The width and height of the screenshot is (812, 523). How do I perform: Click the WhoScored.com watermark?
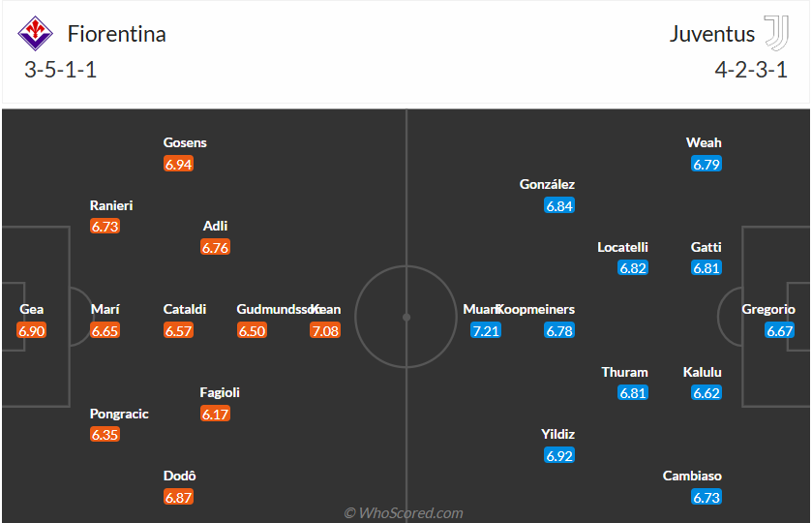[x=405, y=512]
